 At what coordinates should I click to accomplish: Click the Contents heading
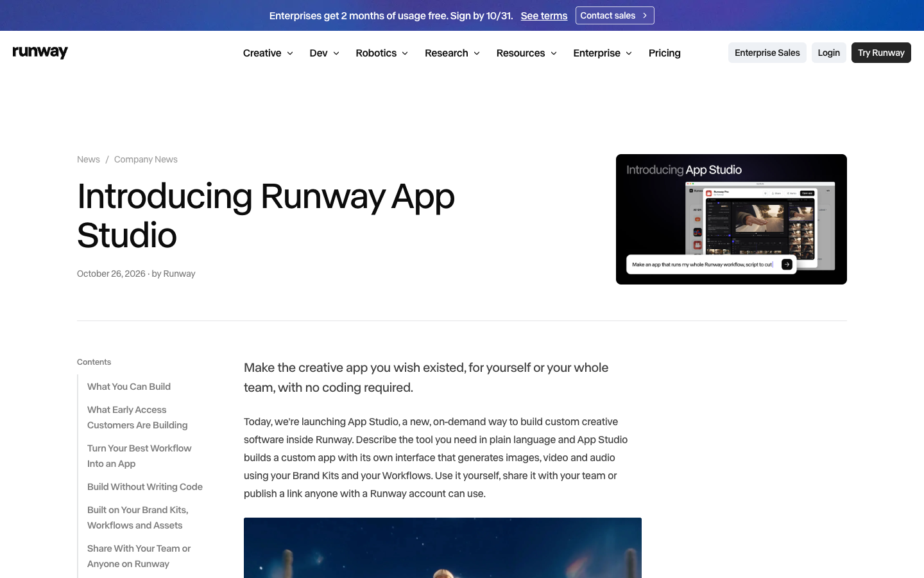pos(94,362)
